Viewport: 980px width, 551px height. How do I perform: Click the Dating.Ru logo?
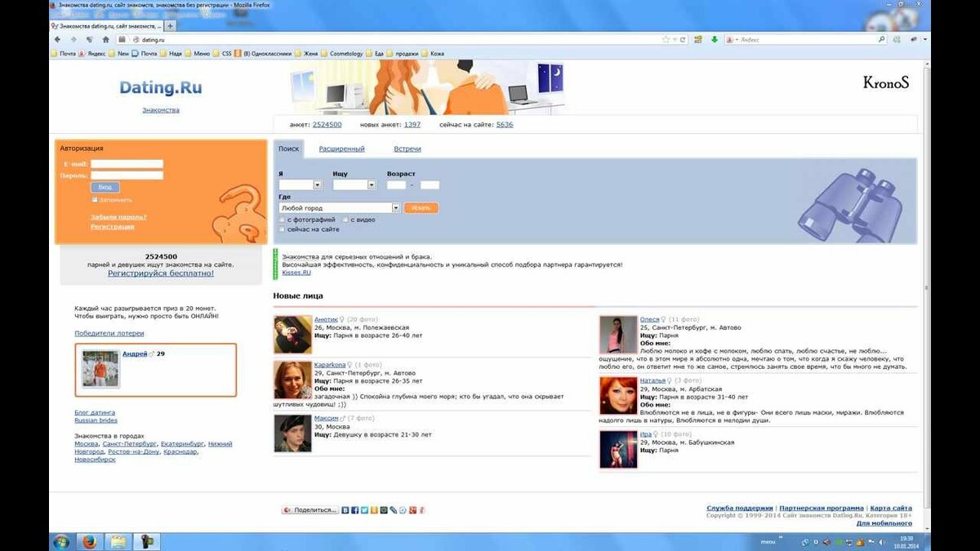pos(161,87)
